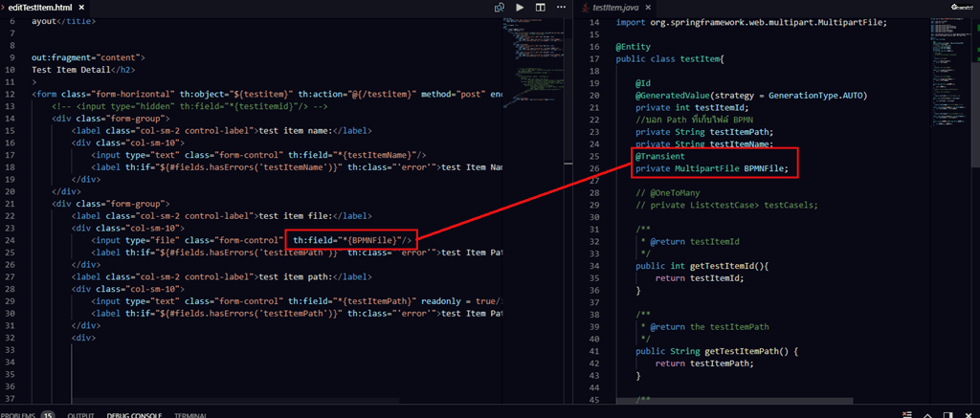Click the 'test item file:' label line
980x418 pixels.
(221, 217)
